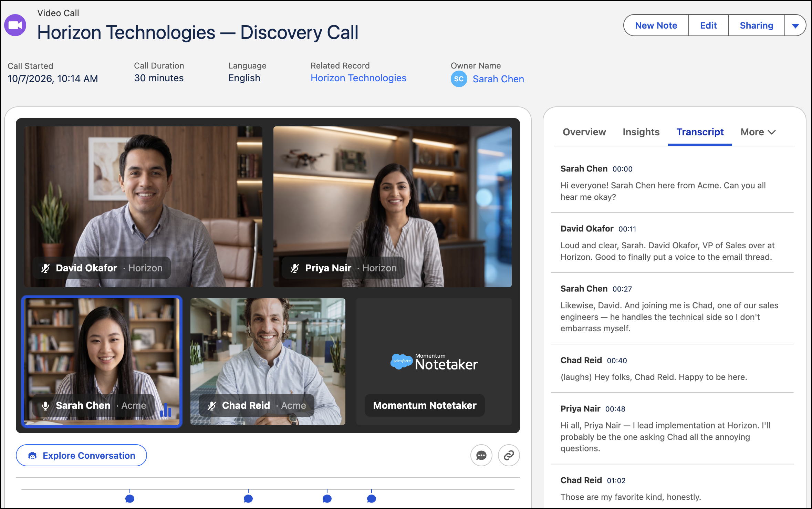Open the actions dropdown arrow beside Sharing
This screenshot has height=509, width=812.
[795, 25]
